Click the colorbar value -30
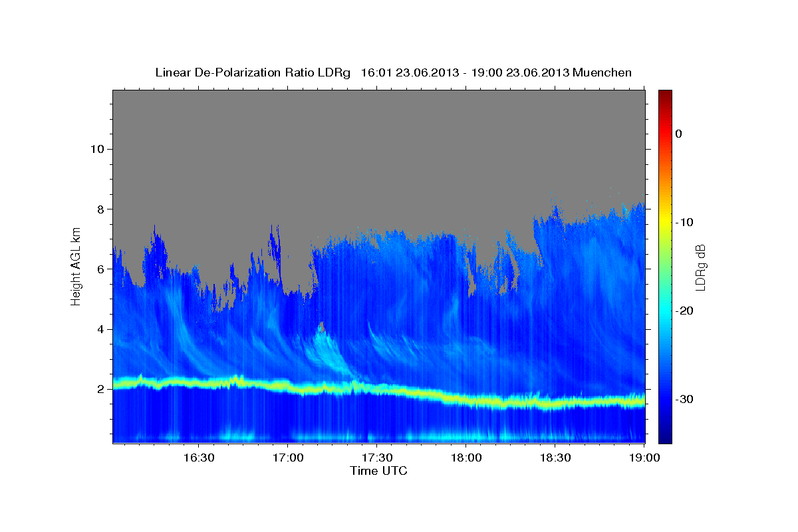 point(684,399)
